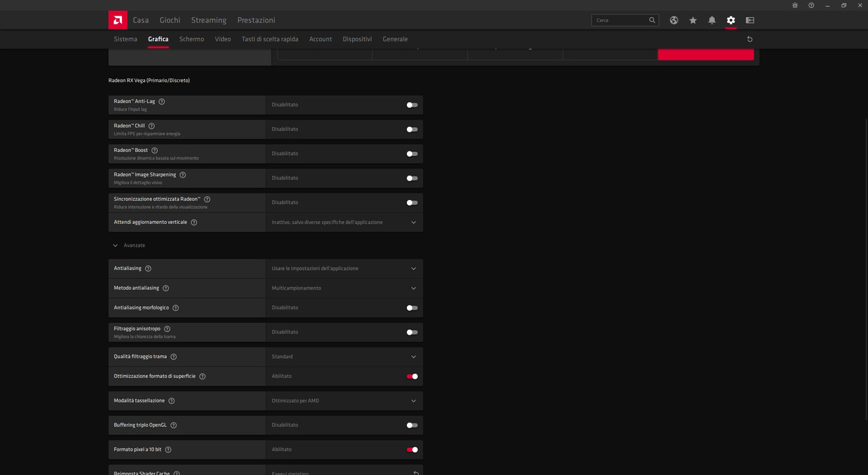Show help for Sincronizzazione ottimizzata Radeon
868x475 pixels.
pyautogui.click(x=207, y=199)
